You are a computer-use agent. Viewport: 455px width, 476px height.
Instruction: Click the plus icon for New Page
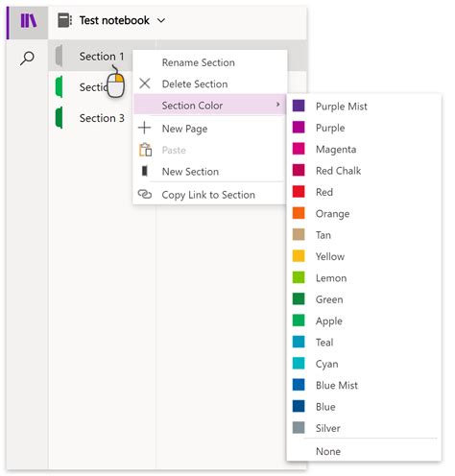(145, 128)
